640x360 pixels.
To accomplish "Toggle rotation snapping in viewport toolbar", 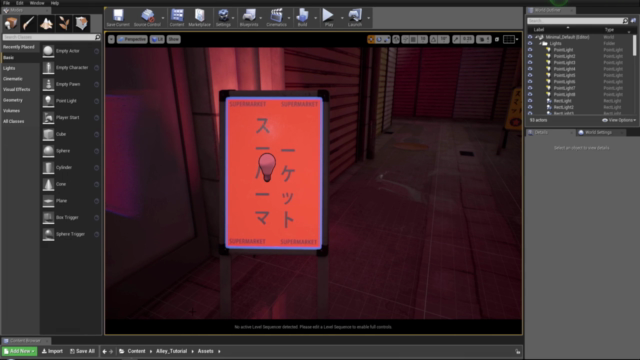I will pyautogui.click(x=433, y=39).
